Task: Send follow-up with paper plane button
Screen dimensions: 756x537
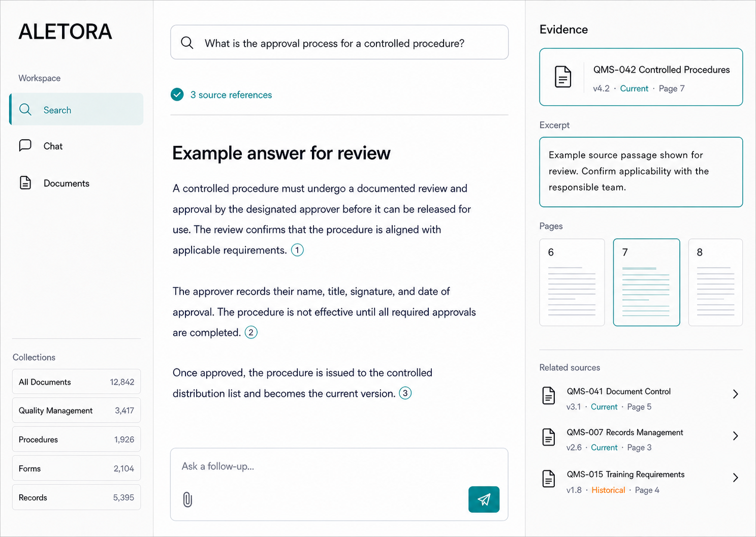Action: pos(484,499)
